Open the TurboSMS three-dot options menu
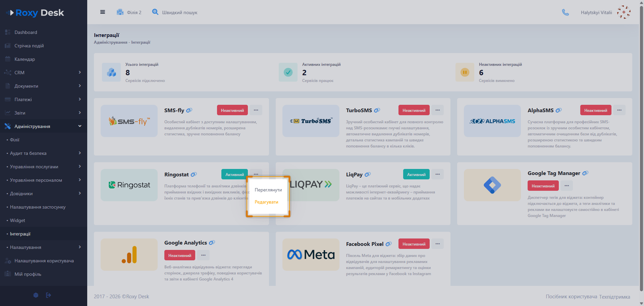The width and height of the screenshot is (644, 306). tap(438, 110)
